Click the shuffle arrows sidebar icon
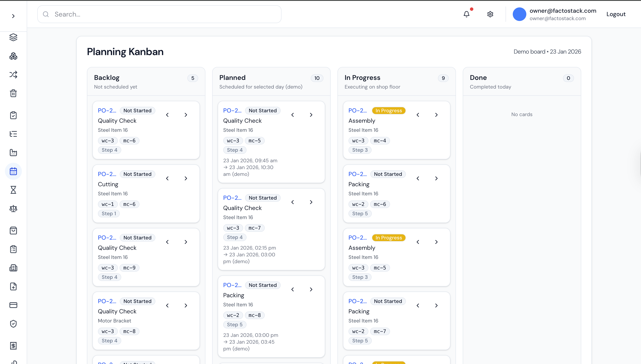 pos(13,75)
